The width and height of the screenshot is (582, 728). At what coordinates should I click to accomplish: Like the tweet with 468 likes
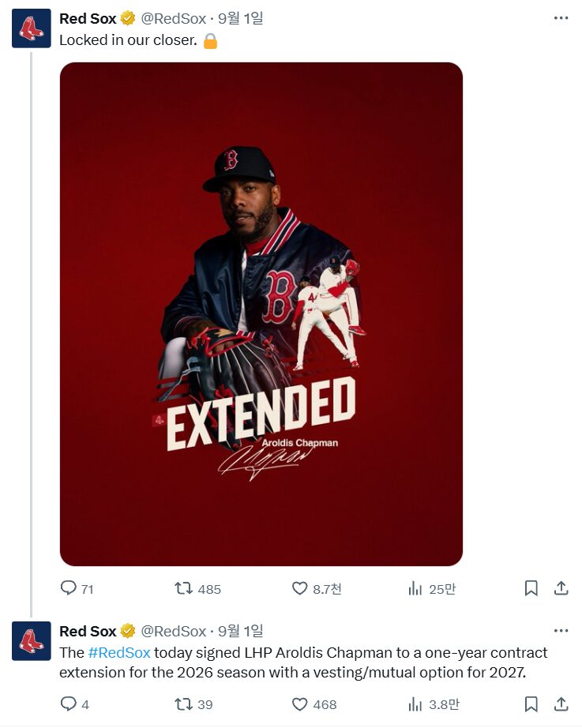[x=299, y=704]
